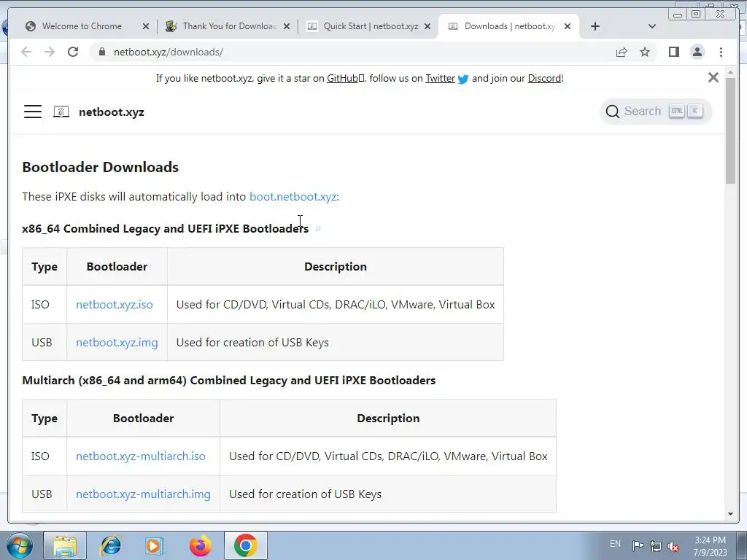Click the first table's Description header
Viewport: 747px width, 560px height.
point(336,267)
